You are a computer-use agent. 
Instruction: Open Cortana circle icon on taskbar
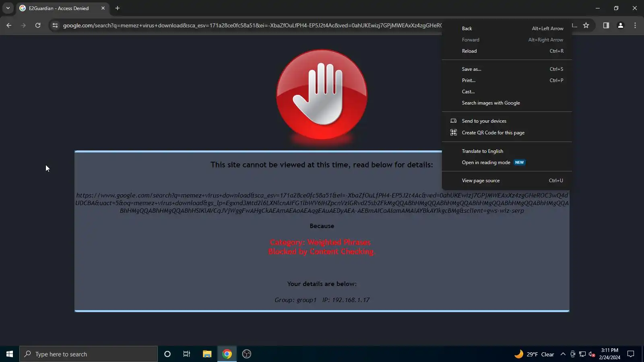(167, 354)
